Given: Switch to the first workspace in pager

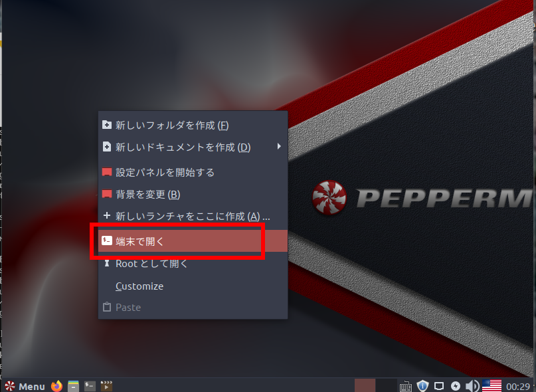Looking at the screenshot, I should tap(365, 385).
